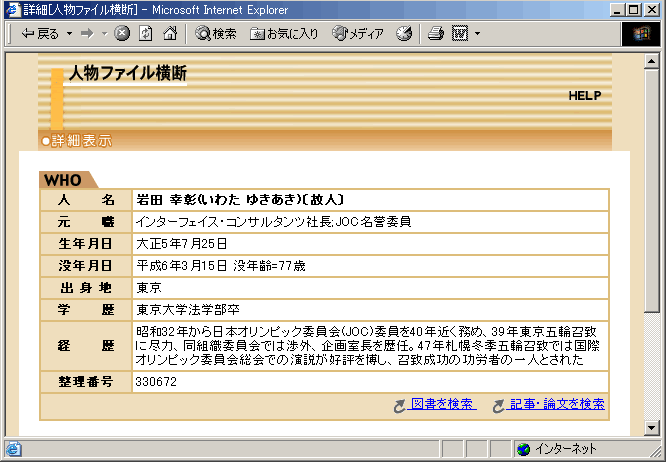Print the page with the printer icon
666x462 pixels.
click(436, 33)
